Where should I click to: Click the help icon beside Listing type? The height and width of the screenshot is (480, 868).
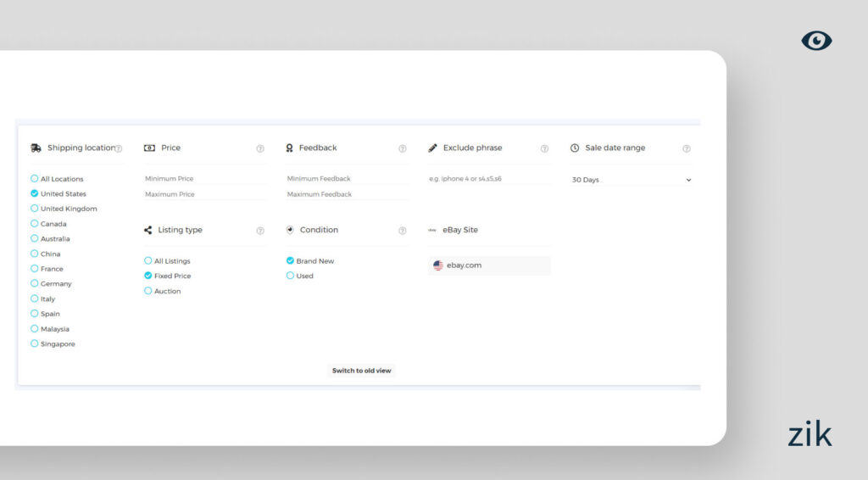tap(260, 231)
